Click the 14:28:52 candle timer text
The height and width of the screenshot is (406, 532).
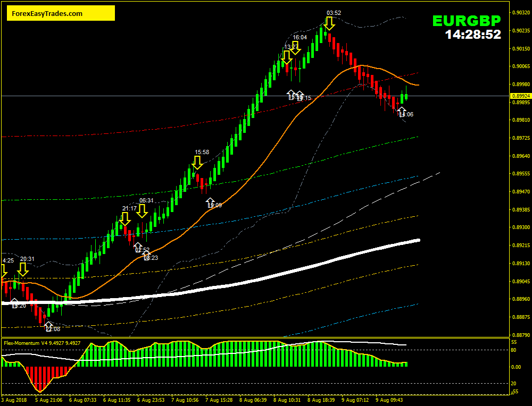(473, 35)
